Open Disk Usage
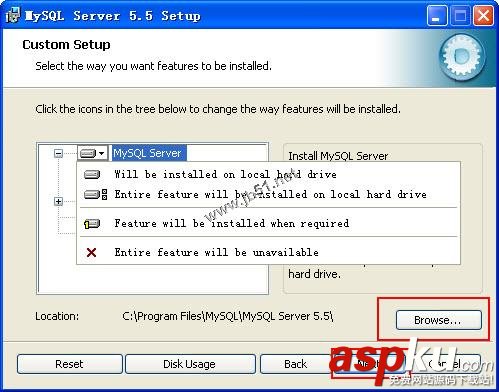Image resolution: width=499 pixels, height=392 pixels. pyautogui.click(x=189, y=364)
